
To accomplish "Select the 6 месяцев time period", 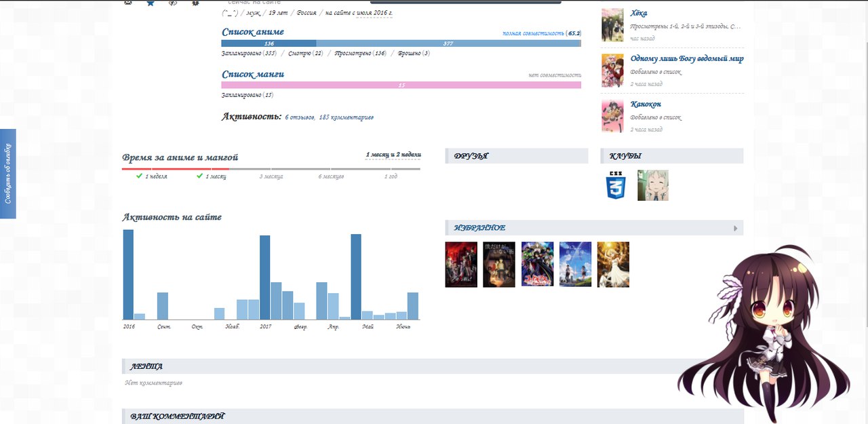I will point(331,176).
